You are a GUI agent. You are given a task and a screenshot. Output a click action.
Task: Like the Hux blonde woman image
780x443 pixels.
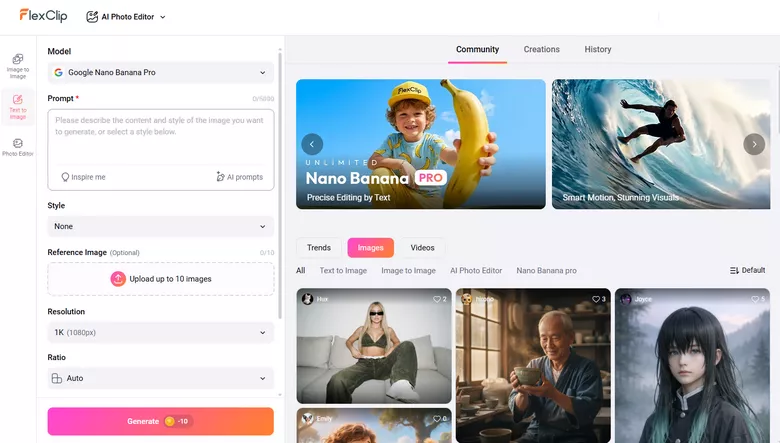coord(439,299)
